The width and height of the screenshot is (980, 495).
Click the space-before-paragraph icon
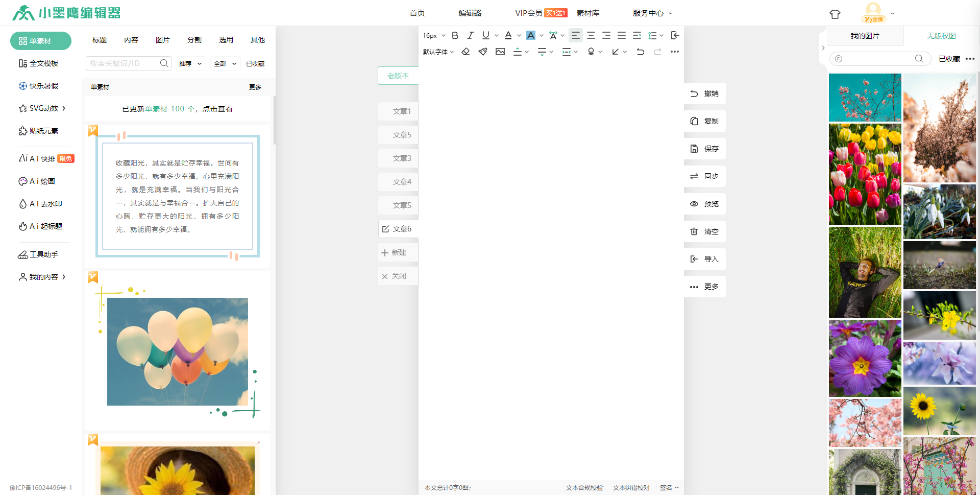coord(518,52)
